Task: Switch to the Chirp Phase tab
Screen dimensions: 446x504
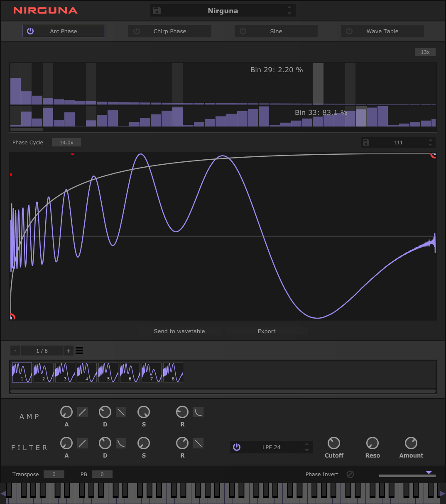Action: click(x=170, y=31)
